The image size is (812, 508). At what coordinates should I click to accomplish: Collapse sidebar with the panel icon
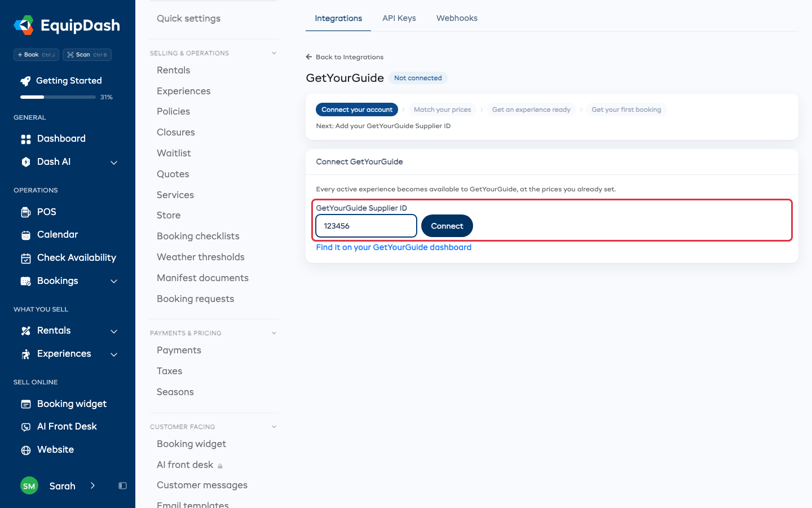122,486
